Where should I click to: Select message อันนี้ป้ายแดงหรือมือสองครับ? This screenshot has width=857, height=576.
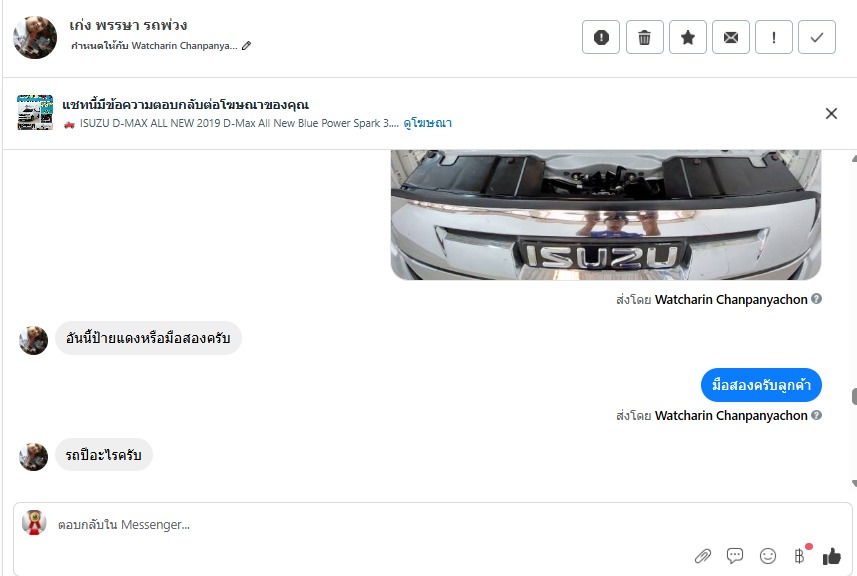click(x=148, y=338)
